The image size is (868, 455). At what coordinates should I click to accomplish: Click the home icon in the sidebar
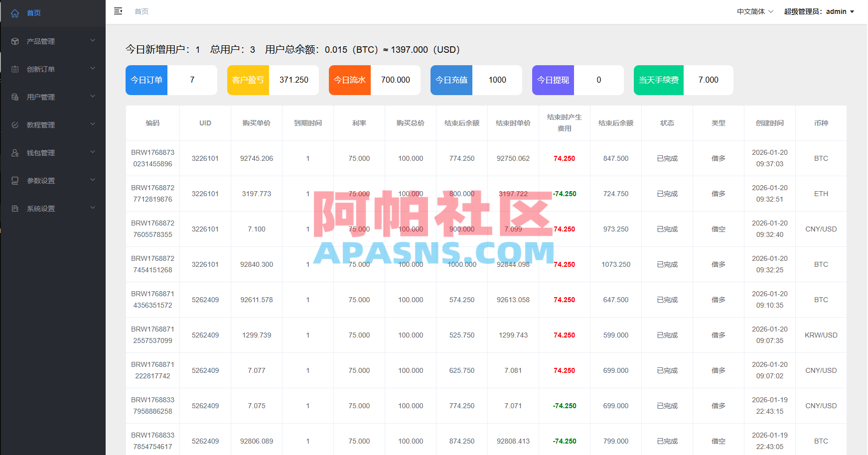(15, 13)
